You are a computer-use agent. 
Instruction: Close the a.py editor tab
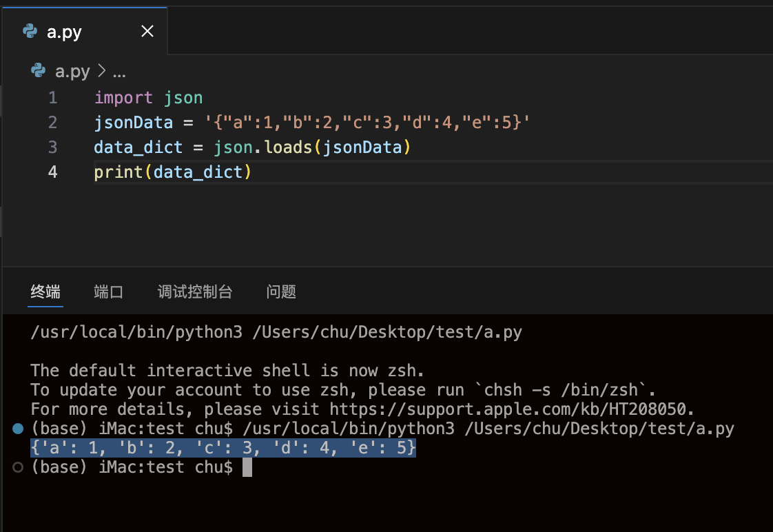click(x=147, y=31)
